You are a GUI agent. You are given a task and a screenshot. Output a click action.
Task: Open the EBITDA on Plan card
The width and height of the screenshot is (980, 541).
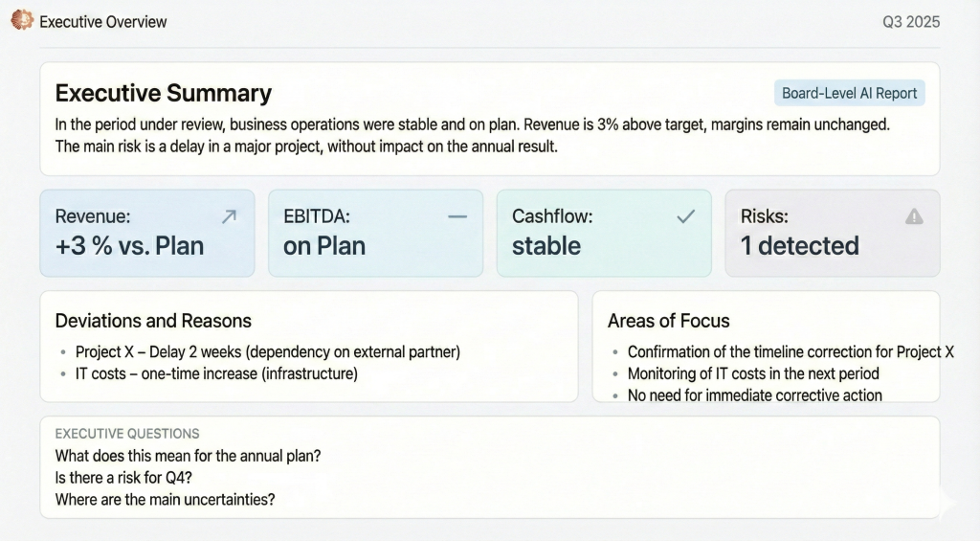pos(375,234)
